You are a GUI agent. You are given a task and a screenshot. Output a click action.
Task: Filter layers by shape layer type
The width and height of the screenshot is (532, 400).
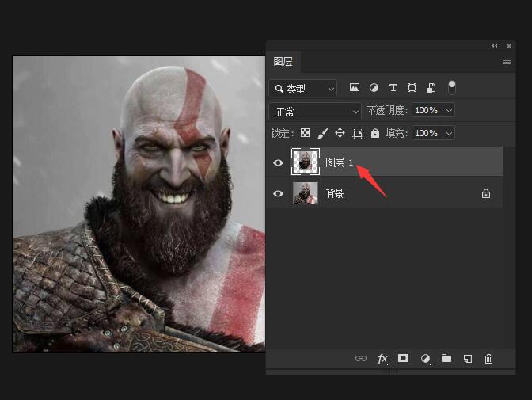click(412, 88)
